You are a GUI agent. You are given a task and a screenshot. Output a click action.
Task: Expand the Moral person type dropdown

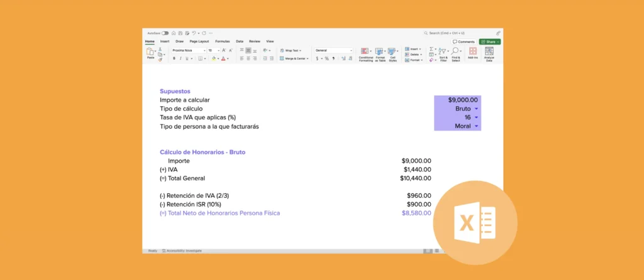(476, 126)
